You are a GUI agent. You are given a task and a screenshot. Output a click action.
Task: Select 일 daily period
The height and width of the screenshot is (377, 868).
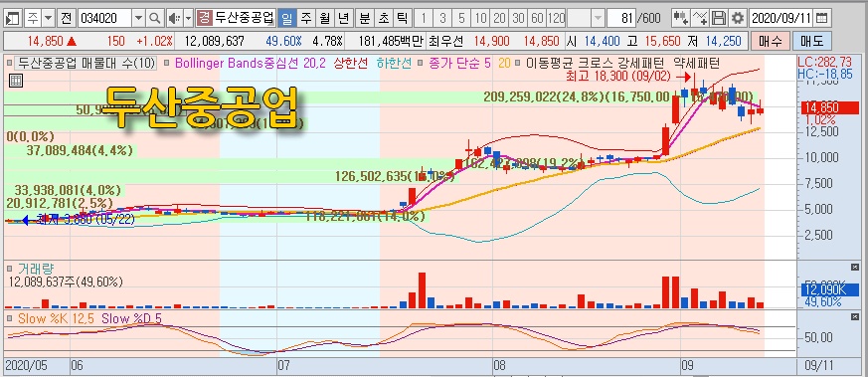(x=286, y=18)
